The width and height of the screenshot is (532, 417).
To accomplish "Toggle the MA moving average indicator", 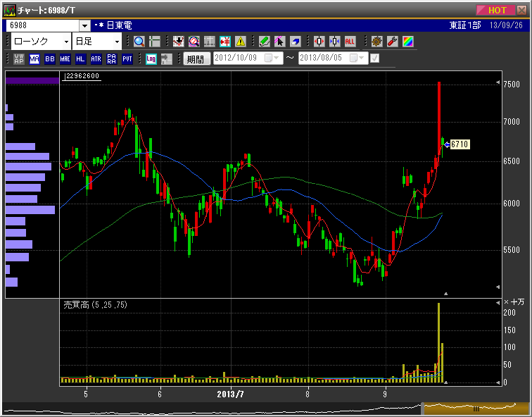I will [x=34, y=59].
